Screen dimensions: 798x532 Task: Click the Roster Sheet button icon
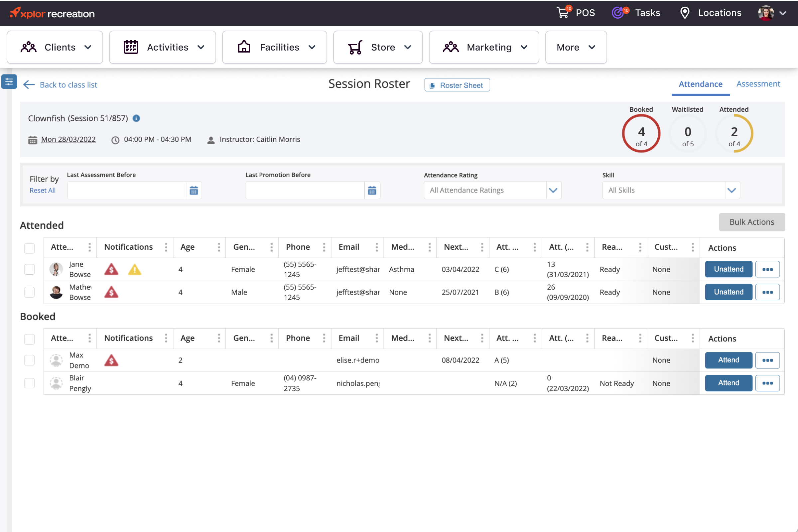click(x=432, y=85)
